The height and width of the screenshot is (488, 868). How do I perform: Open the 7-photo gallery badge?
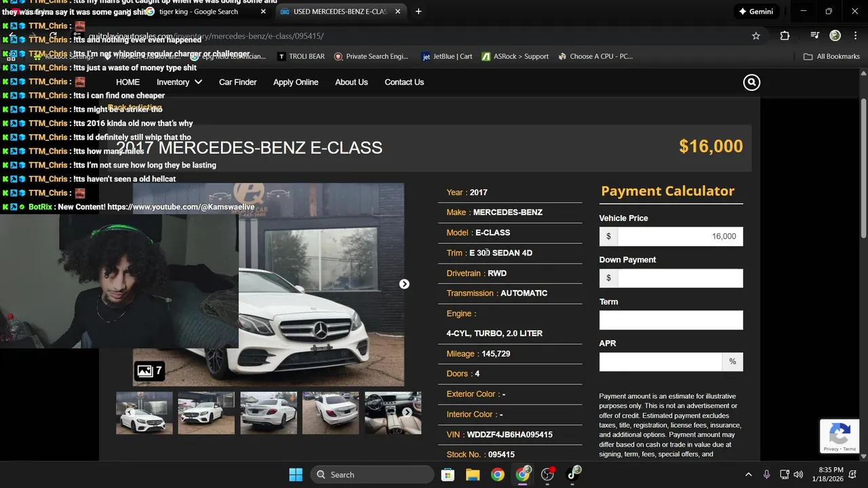coord(149,370)
